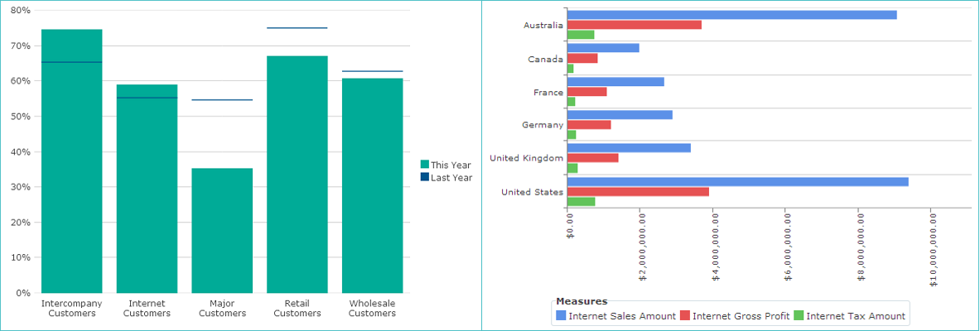Click the United States green Tax Amount bar

(x=581, y=202)
